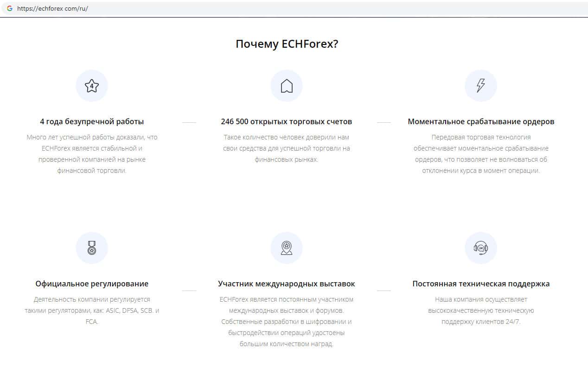Select the "Почему ECHForex?" section heading
This screenshot has width=588, height=367.
point(287,44)
